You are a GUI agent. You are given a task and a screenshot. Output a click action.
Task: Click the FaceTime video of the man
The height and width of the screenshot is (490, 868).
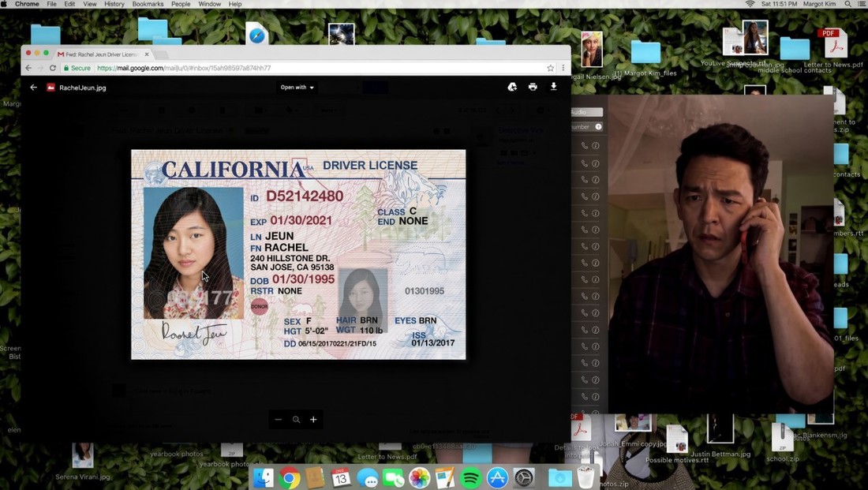(x=720, y=255)
